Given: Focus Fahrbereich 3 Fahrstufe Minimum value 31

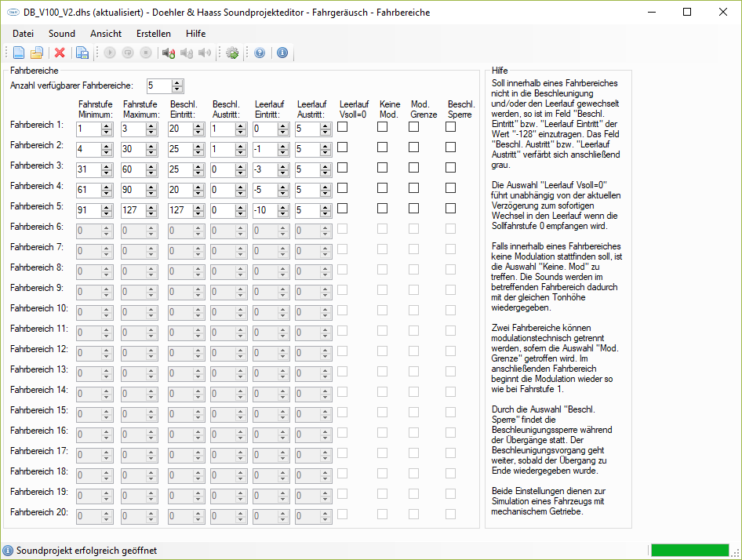Looking at the screenshot, I should pos(89,169).
